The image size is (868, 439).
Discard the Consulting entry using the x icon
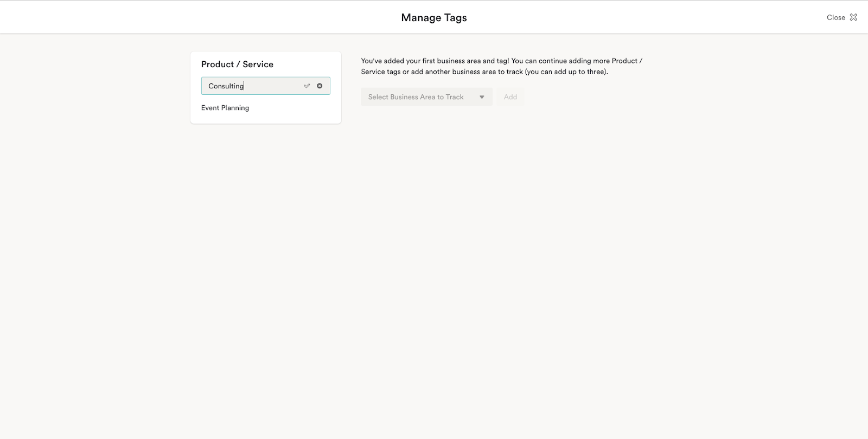[320, 86]
